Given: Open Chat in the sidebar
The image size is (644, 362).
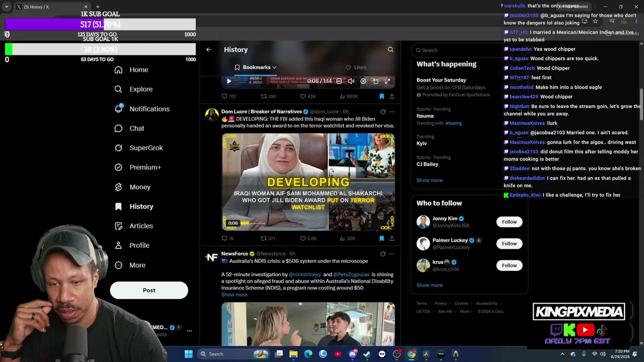Looking at the screenshot, I should coord(129,128).
